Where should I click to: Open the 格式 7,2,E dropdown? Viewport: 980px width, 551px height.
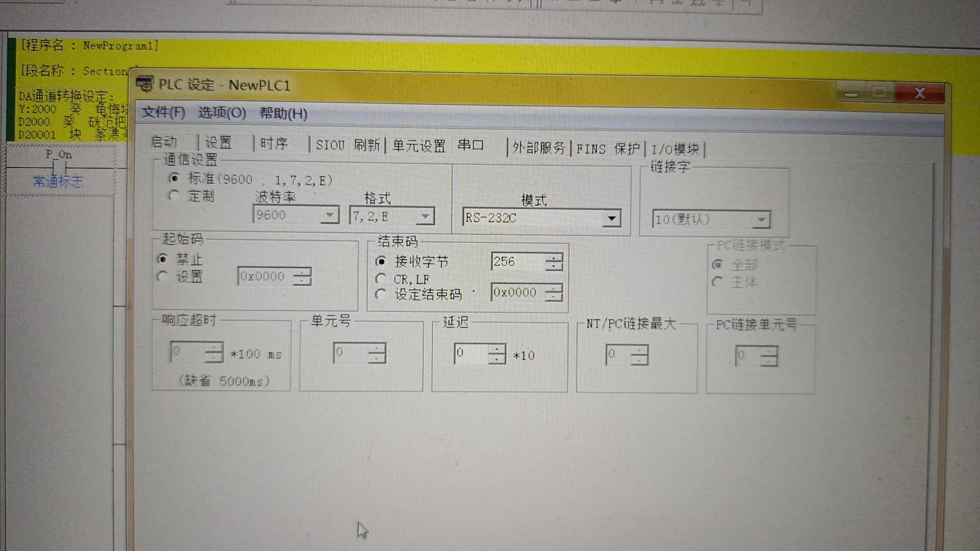click(x=425, y=216)
